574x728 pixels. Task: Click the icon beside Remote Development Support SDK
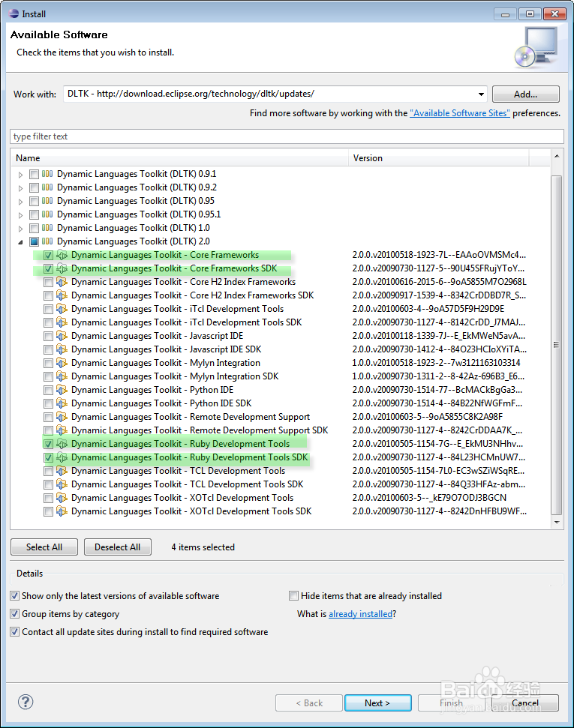coord(62,430)
